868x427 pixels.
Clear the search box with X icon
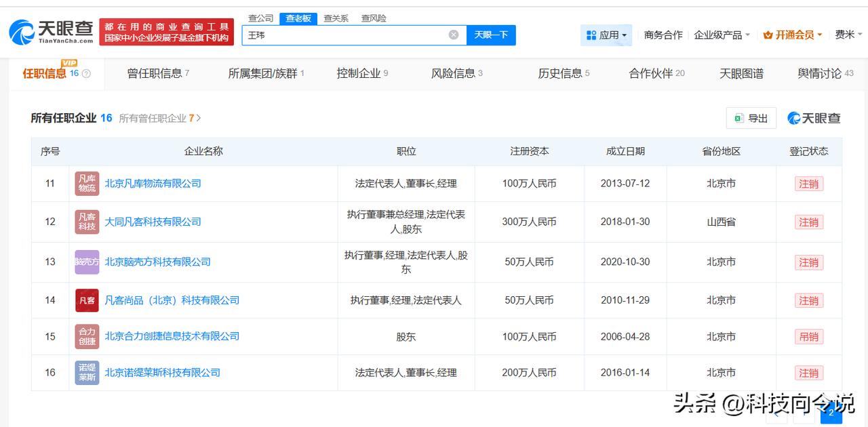point(454,35)
